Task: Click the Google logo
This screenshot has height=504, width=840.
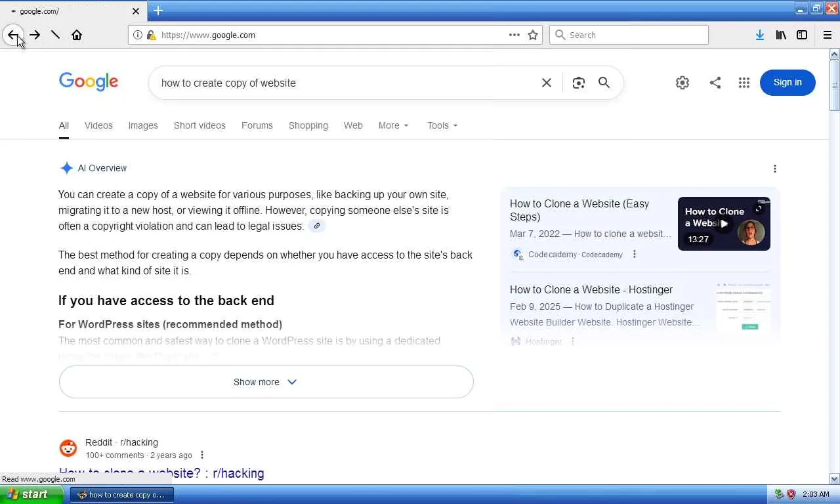Action: pyautogui.click(x=89, y=82)
